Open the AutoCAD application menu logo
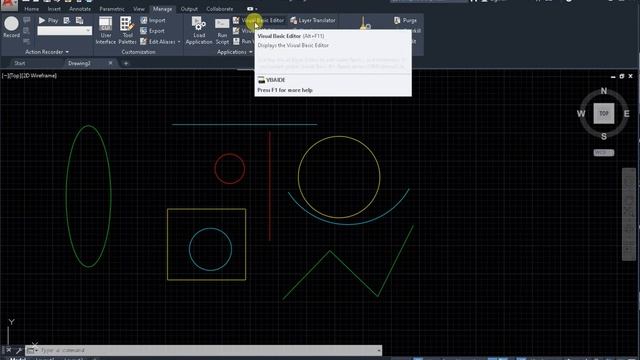 [9, 5]
